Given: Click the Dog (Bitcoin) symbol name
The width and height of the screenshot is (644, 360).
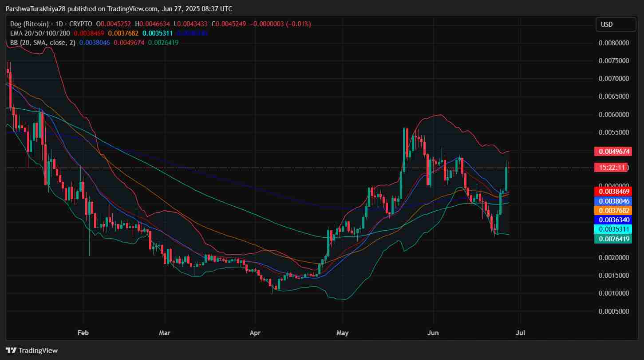Looking at the screenshot, I should click(x=29, y=24).
